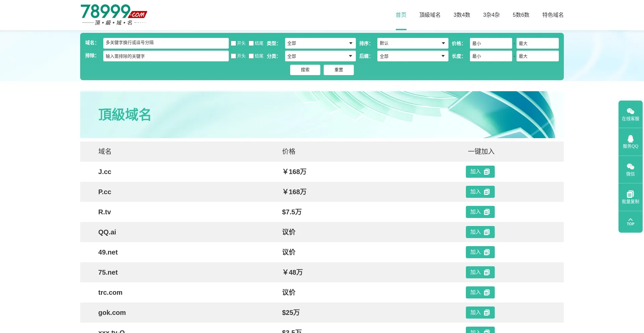This screenshot has width=644, height=333.
Task: Click the P.cc domain name
Action: coord(105,192)
